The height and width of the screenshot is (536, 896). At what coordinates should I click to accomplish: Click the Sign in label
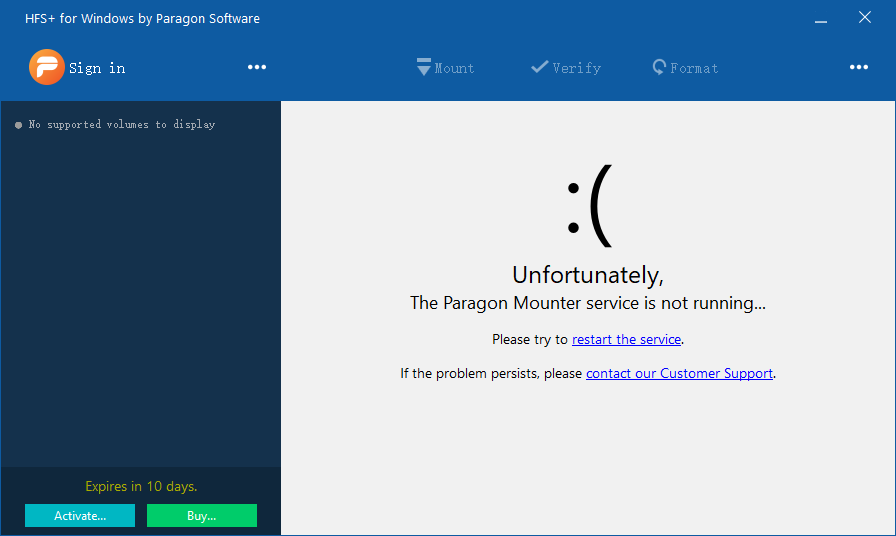tap(97, 68)
